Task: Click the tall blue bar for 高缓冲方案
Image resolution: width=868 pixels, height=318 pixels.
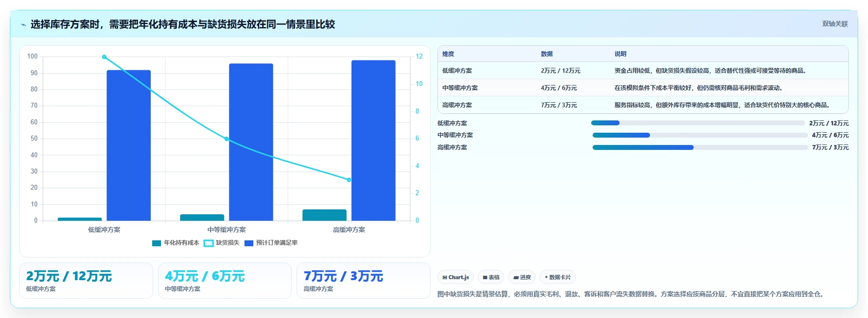Action: pyautogui.click(x=374, y=141)
